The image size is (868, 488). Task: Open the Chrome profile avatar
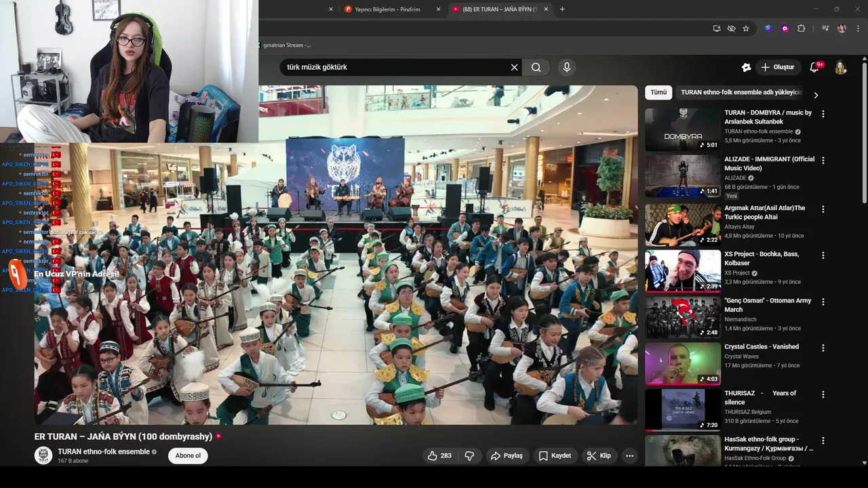point(842,28)
